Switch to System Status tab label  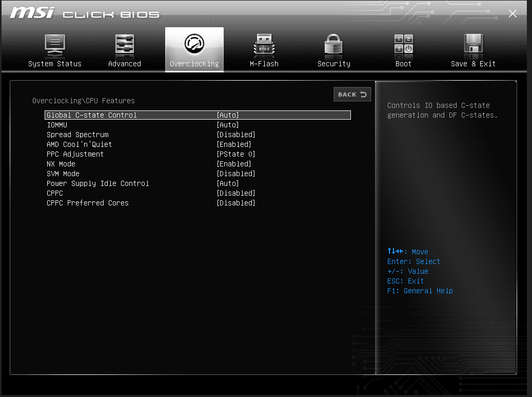(54, 64)
